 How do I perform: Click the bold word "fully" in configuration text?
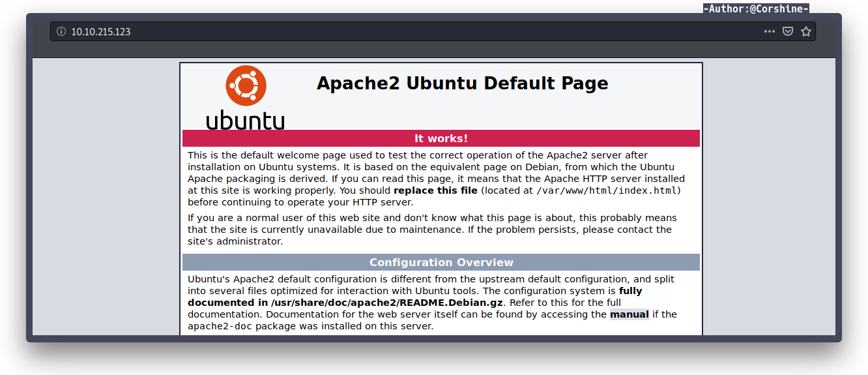(x=630, y=291)
